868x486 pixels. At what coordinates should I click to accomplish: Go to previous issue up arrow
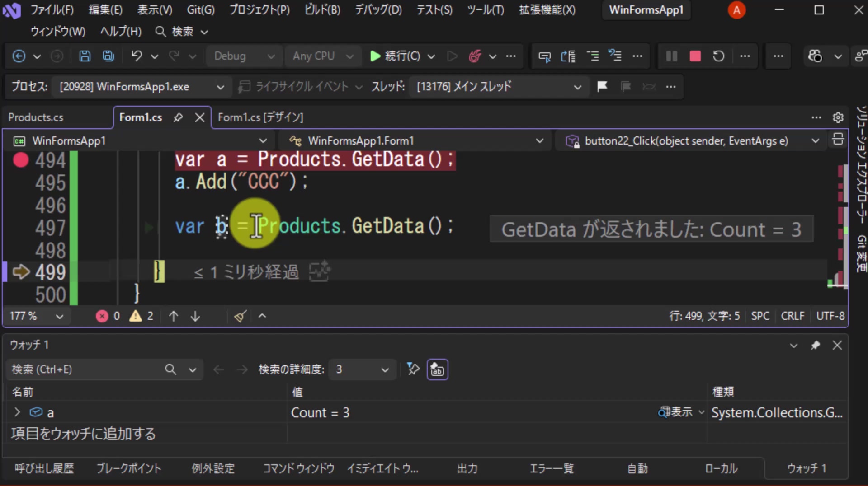point(174,316)
